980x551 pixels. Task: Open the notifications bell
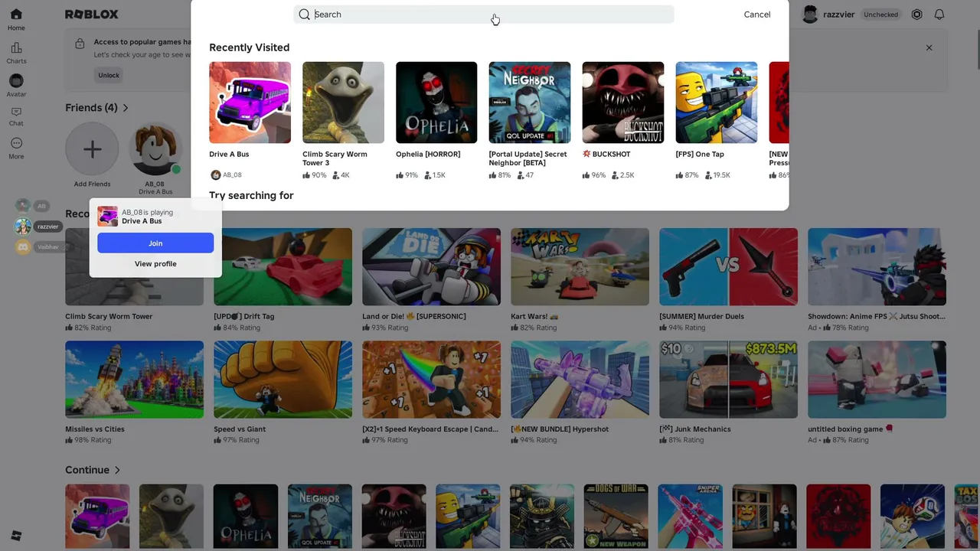pos(939,15)
